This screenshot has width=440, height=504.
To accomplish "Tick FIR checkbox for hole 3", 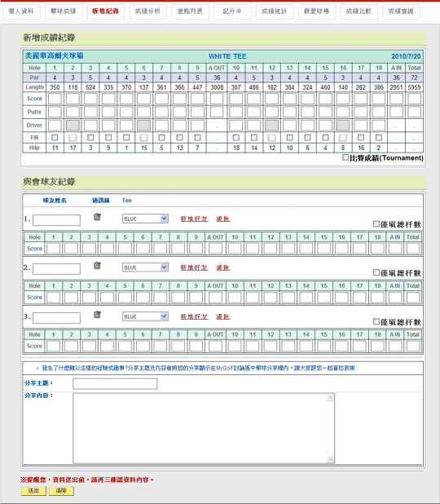I will [90, 138].
